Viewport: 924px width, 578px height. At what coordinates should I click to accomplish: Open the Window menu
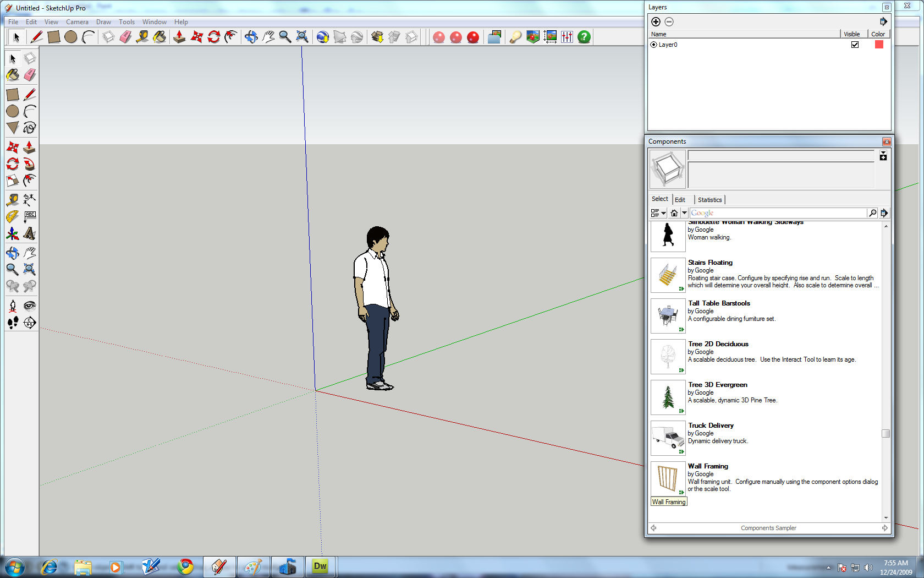tap(155, 22)
